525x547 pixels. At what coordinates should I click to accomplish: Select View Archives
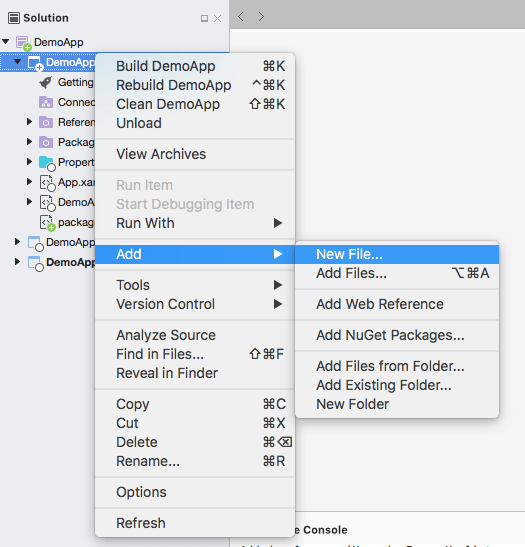point(195,154)
